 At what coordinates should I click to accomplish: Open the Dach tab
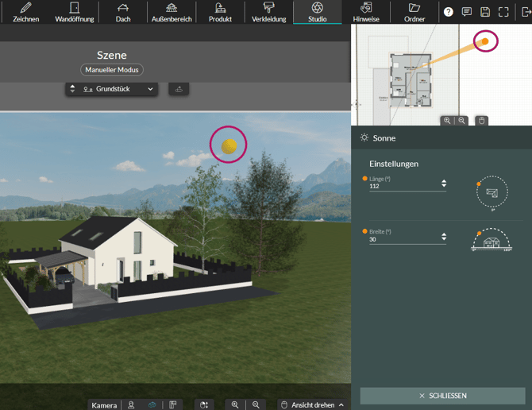pos(123,12)
